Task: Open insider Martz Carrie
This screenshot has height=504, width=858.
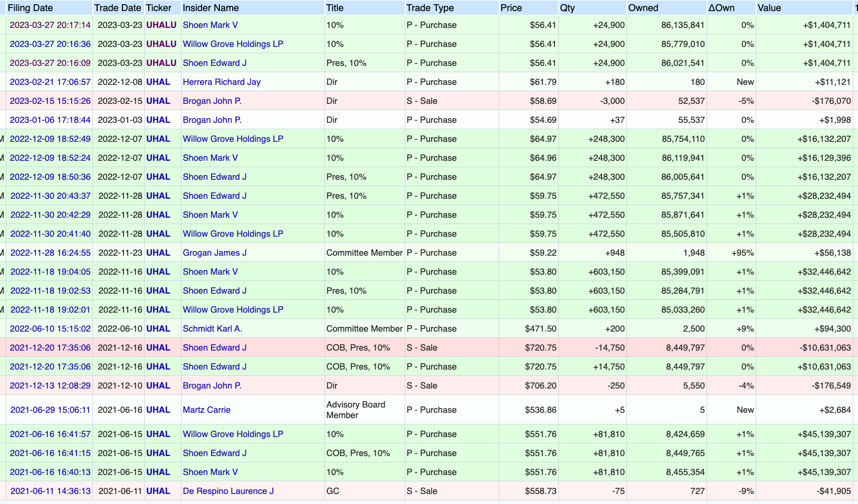Action: coord(206,410)
